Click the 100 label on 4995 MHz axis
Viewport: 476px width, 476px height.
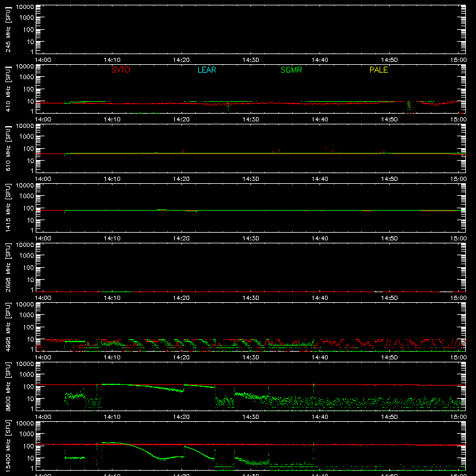[x=29, y=327]
